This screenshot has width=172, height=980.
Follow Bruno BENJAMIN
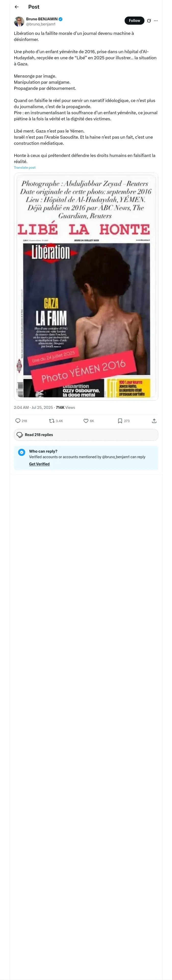(134, 21)
